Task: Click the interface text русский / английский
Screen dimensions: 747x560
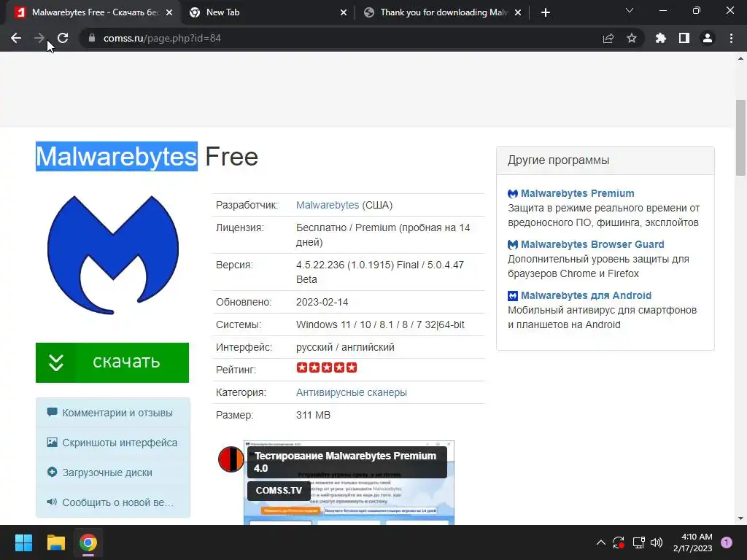Action: 345,347
